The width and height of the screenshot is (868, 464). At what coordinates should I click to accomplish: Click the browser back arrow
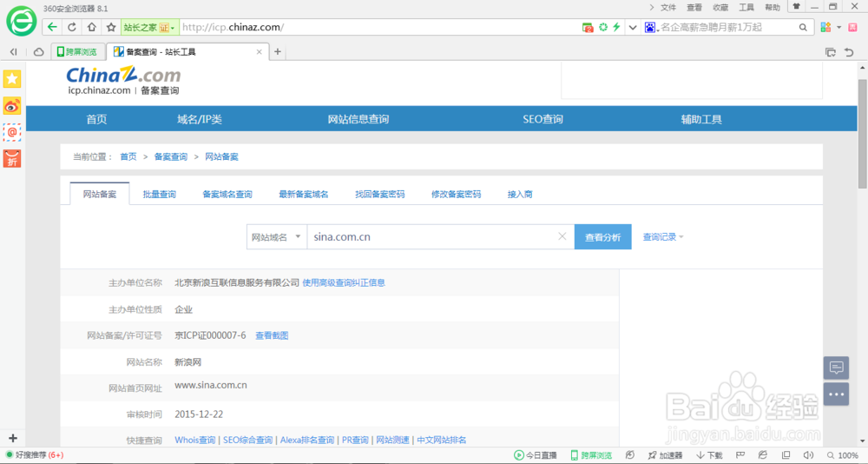(x=52, y=27)
